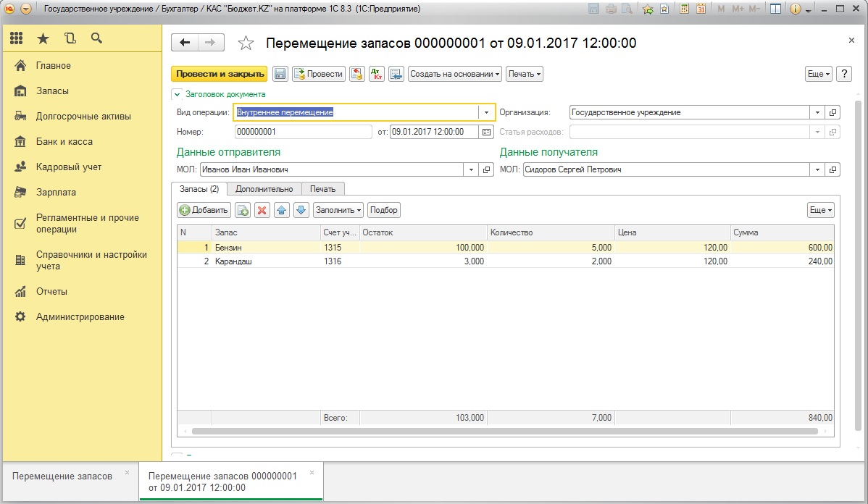Click the cancel posting icon
Image resolution: width=868 pixels, height=504 pixels.
pos(357,74)
